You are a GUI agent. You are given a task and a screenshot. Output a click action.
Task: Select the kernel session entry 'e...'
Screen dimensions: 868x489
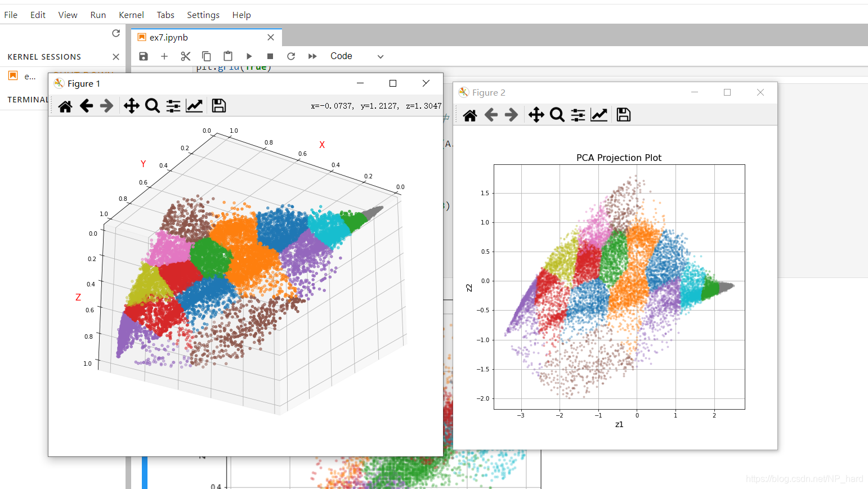point(30,77)
